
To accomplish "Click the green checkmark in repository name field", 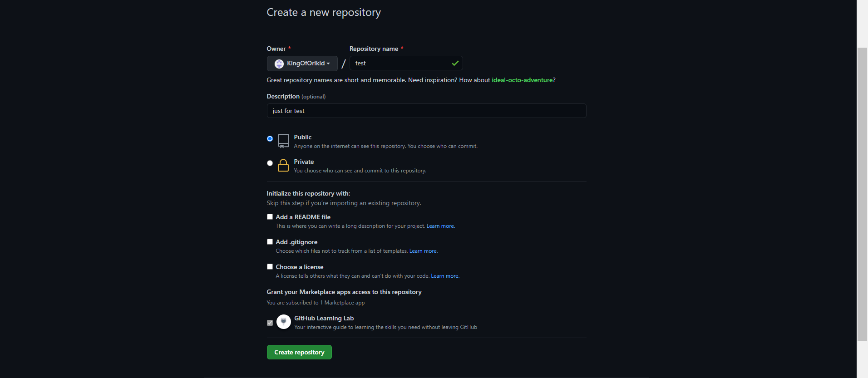I will pos(455,63).
